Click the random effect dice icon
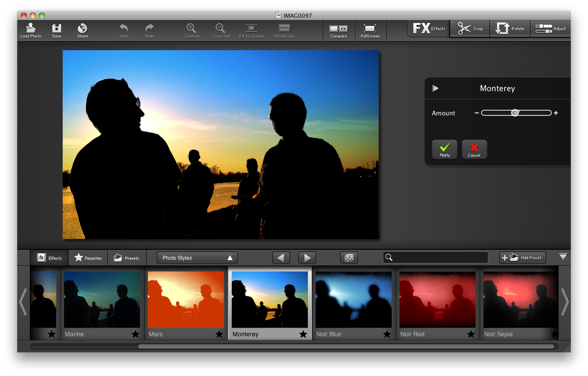This screenshot has height=376, width=588. tap(349, 258)
